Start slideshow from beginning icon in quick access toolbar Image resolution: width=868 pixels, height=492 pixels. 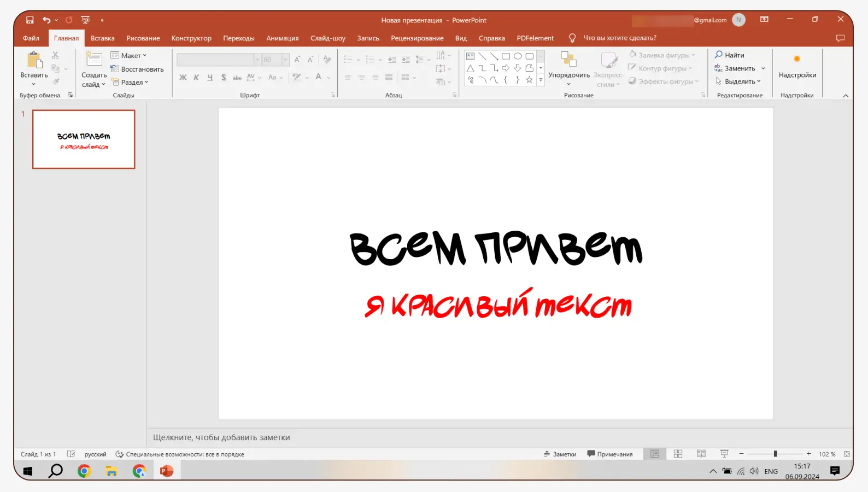[x=85, y=20]
